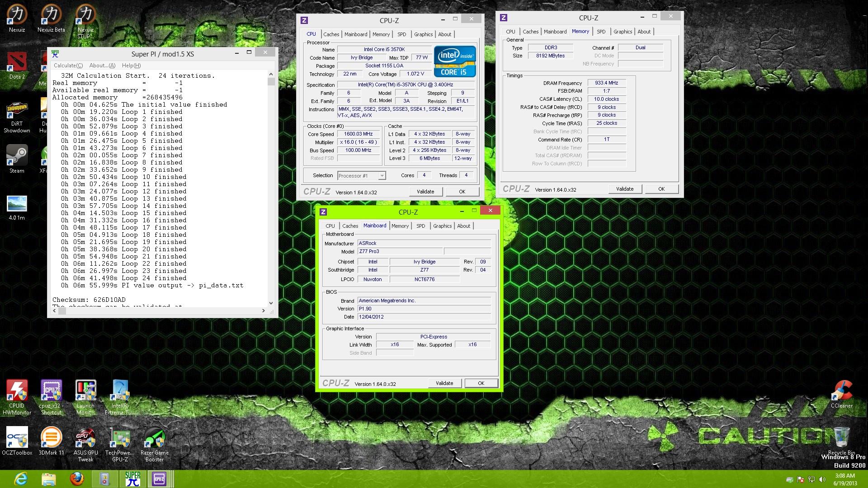
Task: Click OK in the CPU-Z Mainboard window
Action: pyautogui.click(x=481, y=383)
